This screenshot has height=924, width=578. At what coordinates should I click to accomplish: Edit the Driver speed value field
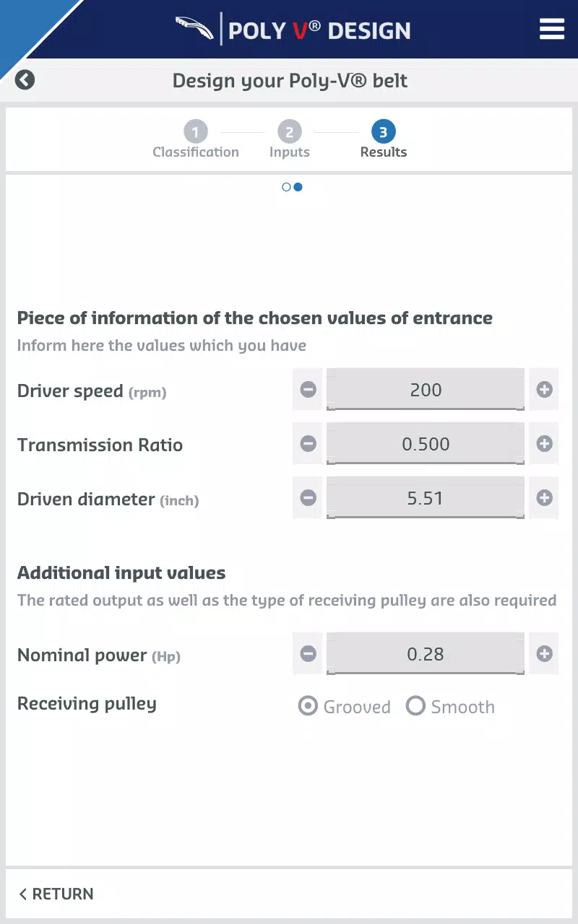426,390
